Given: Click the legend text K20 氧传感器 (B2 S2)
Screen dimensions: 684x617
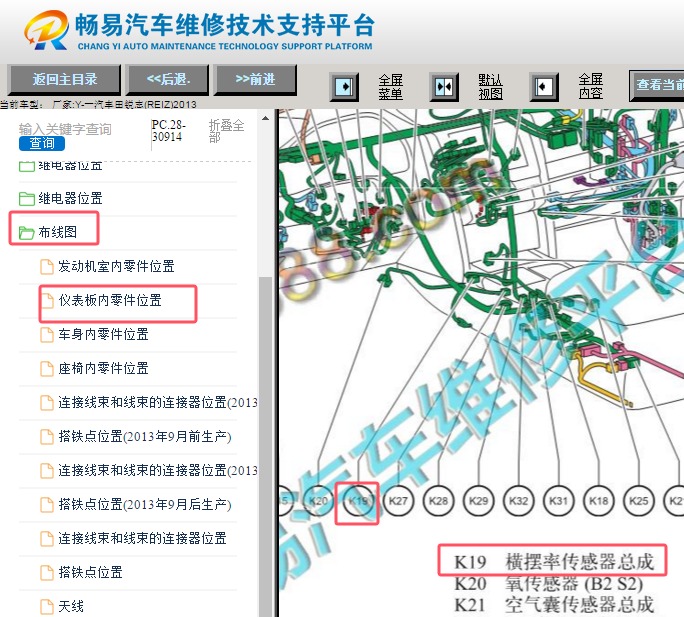Looking at the screenshot, I should tap(549, 583).
